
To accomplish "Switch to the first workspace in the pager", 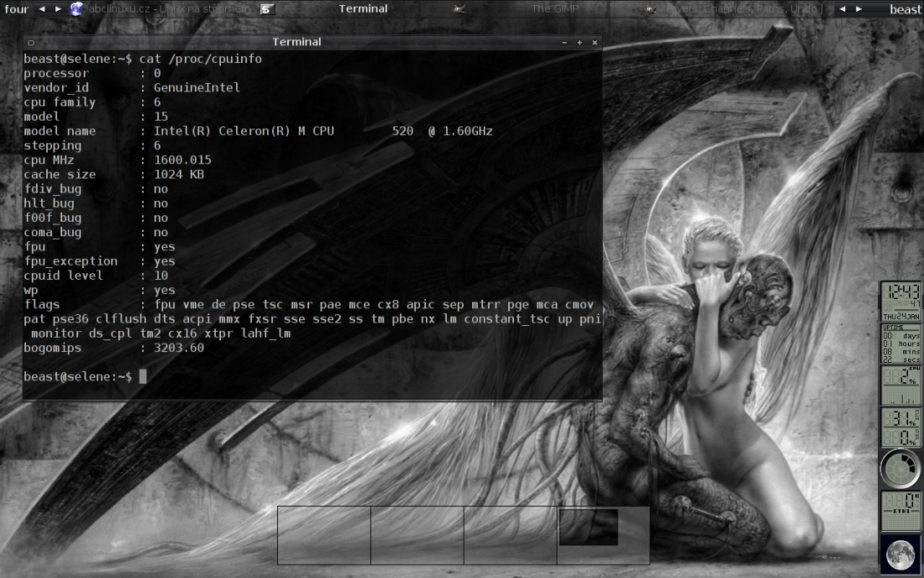I will pos(324,535).
